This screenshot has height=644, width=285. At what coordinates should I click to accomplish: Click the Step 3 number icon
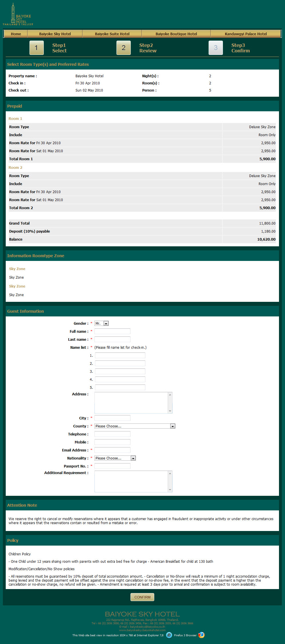click(215, 48)
